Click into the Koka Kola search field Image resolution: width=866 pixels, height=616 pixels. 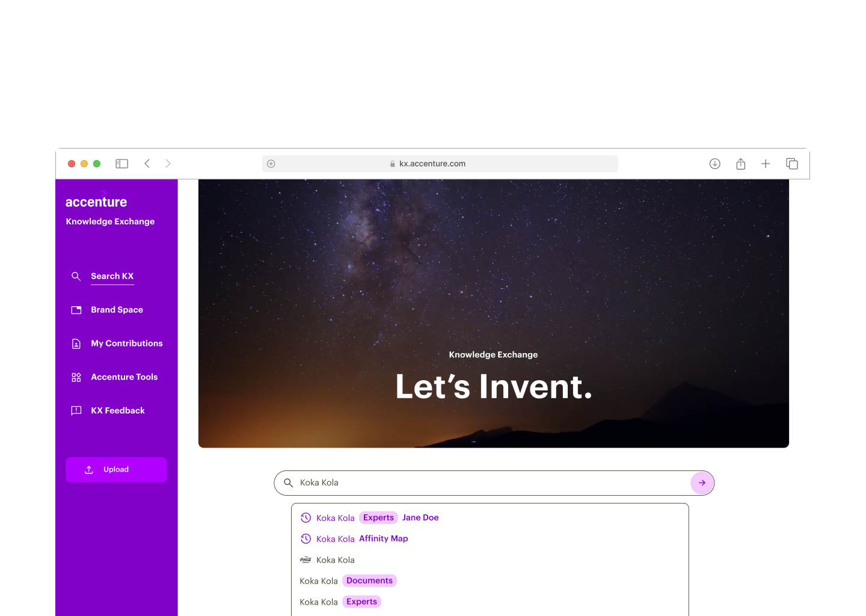pos(493,483)
